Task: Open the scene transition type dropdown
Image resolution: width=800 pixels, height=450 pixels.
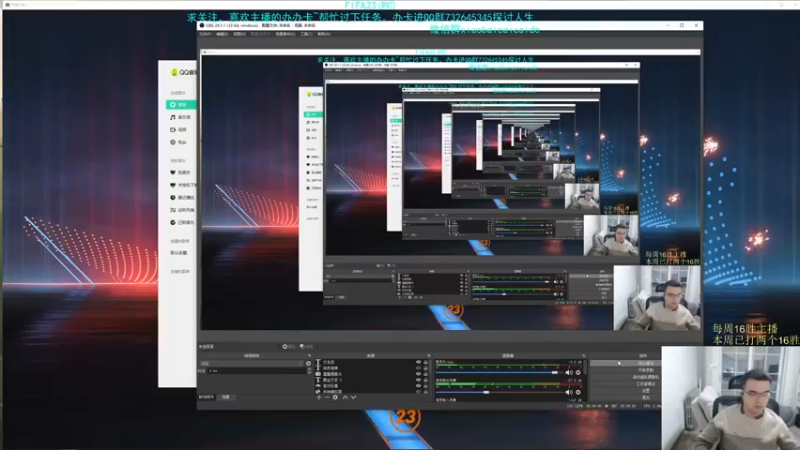Action: point(252,363)
